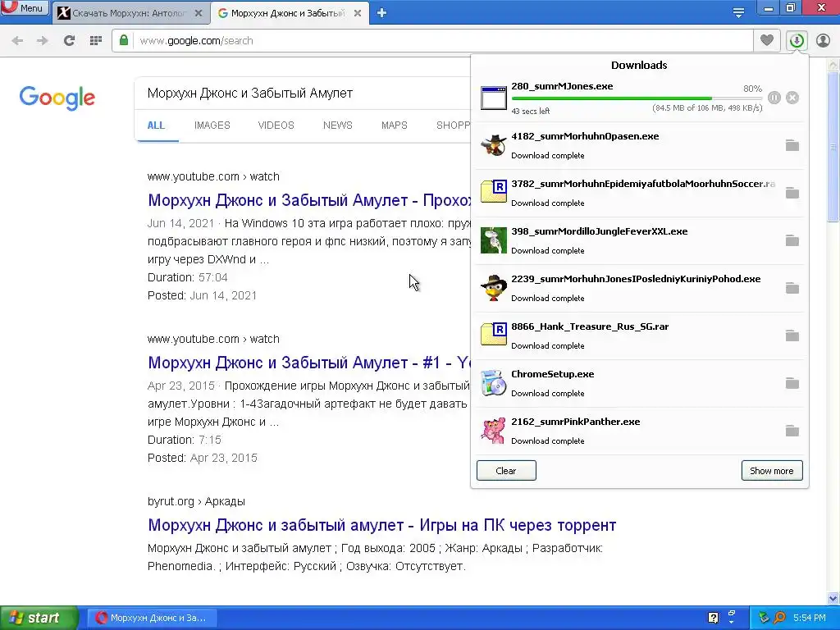Click the 280_sumrMJones.exe file icon
The image size is (840, 630).
click(493, 98)
